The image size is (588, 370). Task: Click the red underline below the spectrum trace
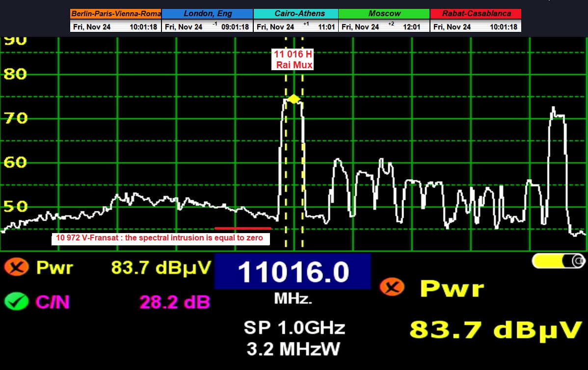tap(243, 228)
